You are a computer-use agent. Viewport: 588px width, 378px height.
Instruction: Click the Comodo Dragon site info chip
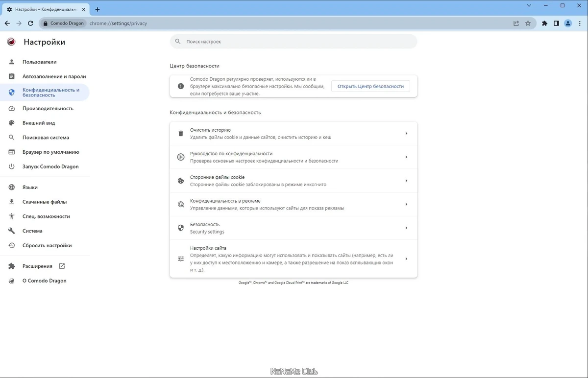[64, 23]
